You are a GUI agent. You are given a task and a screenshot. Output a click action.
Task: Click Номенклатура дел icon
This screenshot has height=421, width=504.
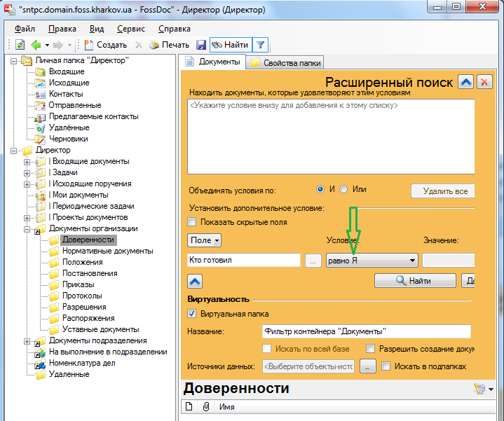[40, 364]
